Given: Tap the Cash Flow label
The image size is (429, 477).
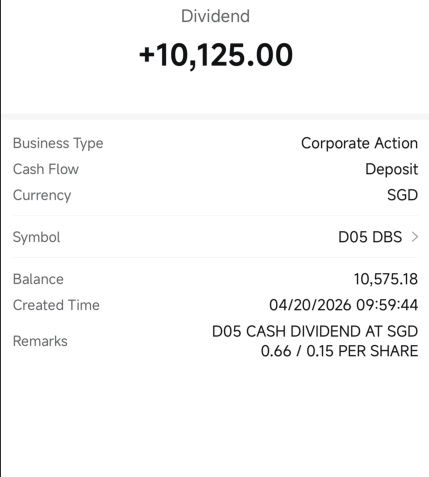Looking at the screenshot, I should pyautogui.click(x=46, y=169).
